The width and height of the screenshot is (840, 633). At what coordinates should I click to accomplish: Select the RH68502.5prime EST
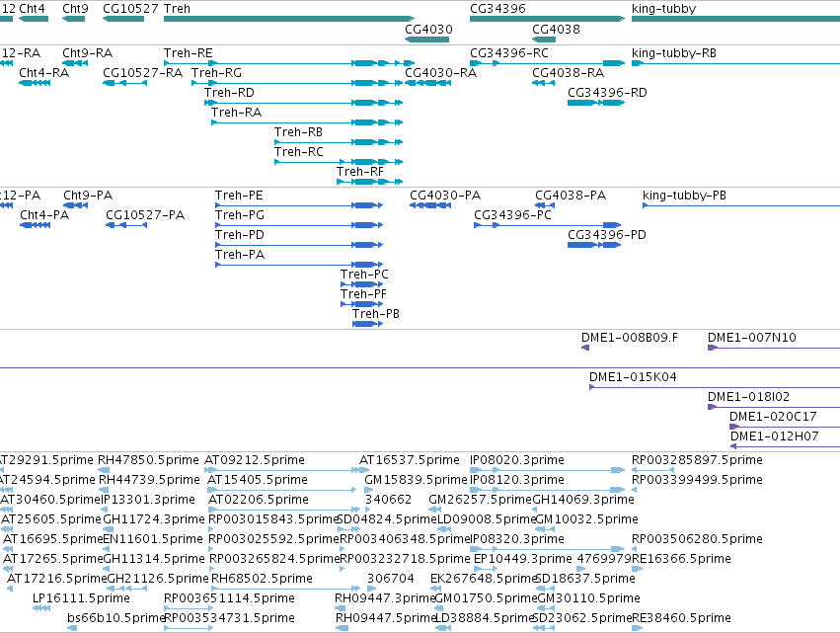pyautogui.click(x=286, y=589)
